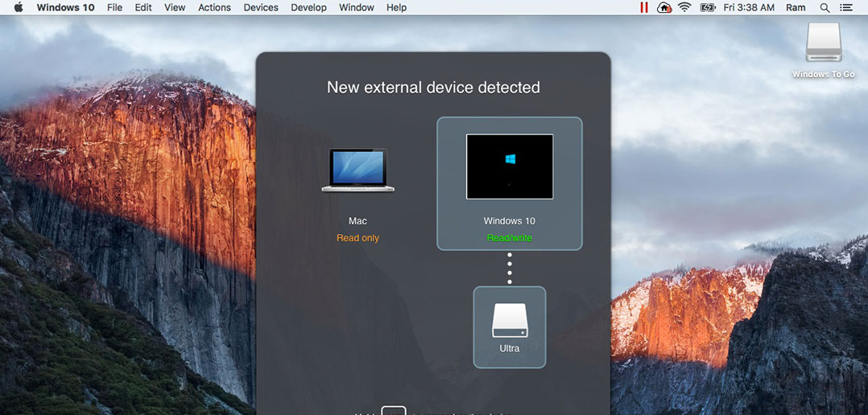Click the Fri 3:38 AM clock
Screen dimensions: 868x415
click(x=749, y=8)
